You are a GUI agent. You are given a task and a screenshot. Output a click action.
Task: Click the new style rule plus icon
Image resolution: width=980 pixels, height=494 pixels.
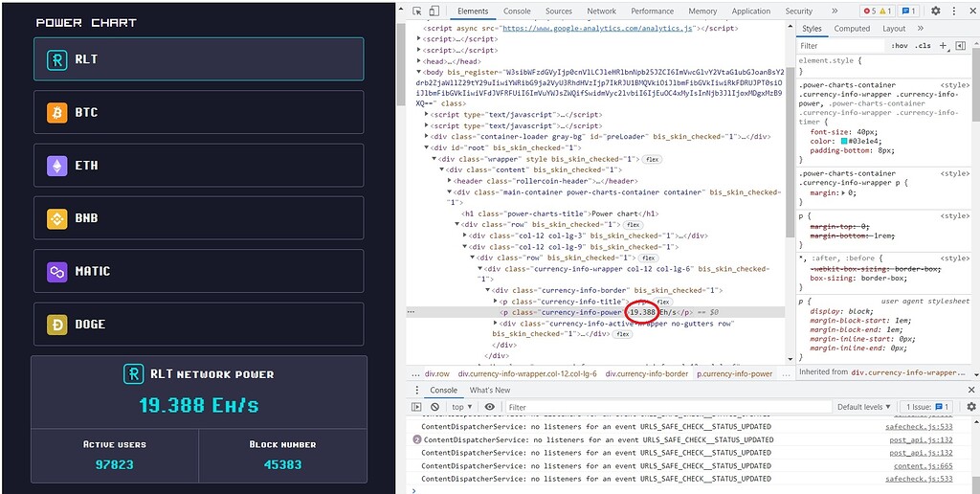coord(943,45)
